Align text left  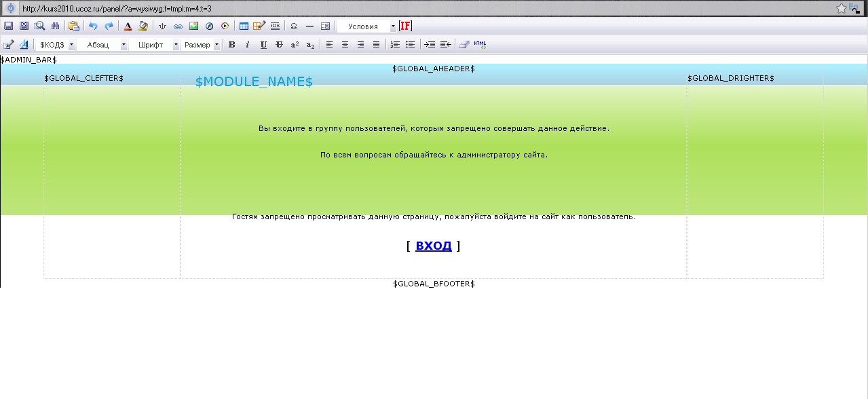click(329, 45)
